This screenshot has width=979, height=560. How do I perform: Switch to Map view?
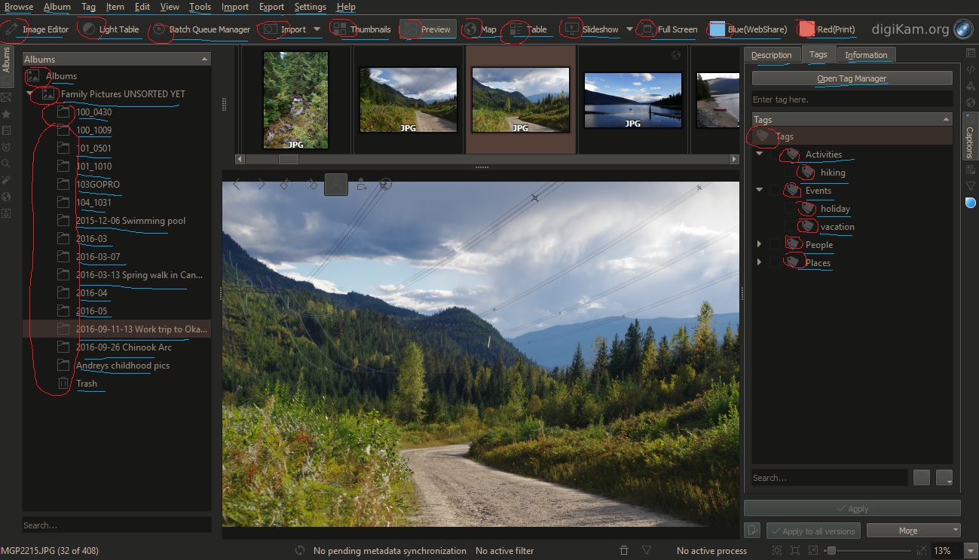click(x=481, y=29)
